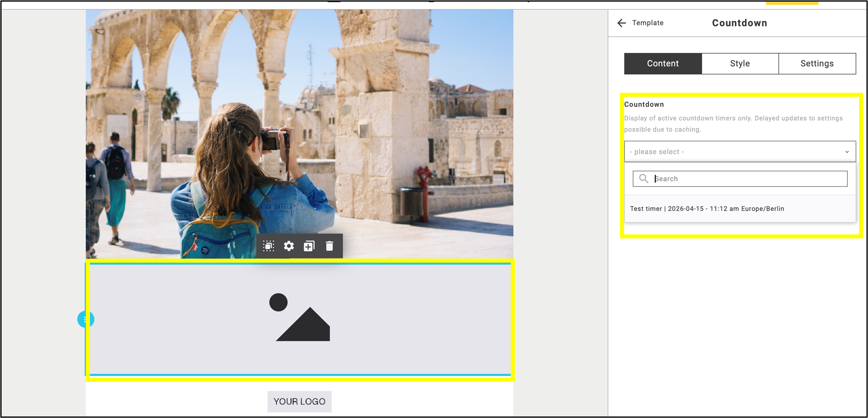Image resolution: width=868 pixels, height=418 pixels.
Task: Click the search magnifier icon
Action: coord(643,179)
